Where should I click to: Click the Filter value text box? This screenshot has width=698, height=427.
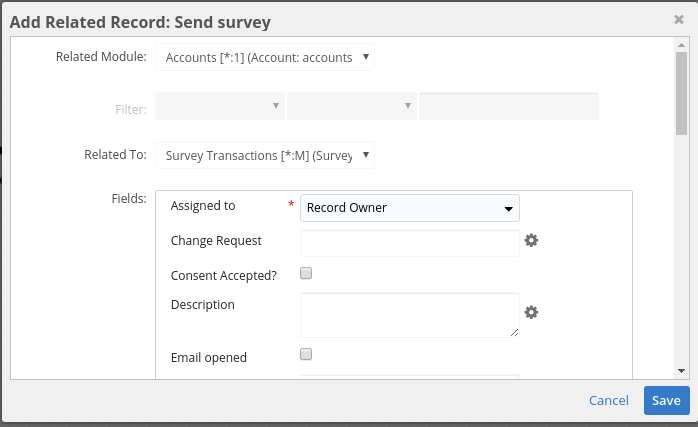coord(509,106)
